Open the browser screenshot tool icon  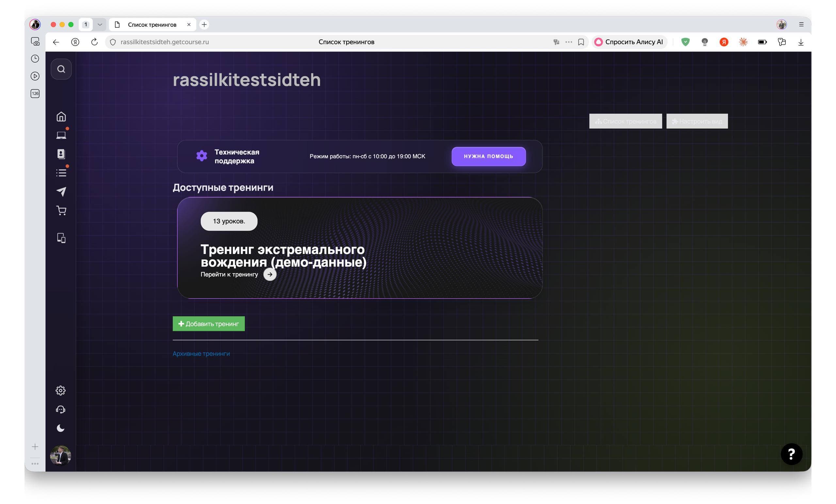[x=35, y=42]
